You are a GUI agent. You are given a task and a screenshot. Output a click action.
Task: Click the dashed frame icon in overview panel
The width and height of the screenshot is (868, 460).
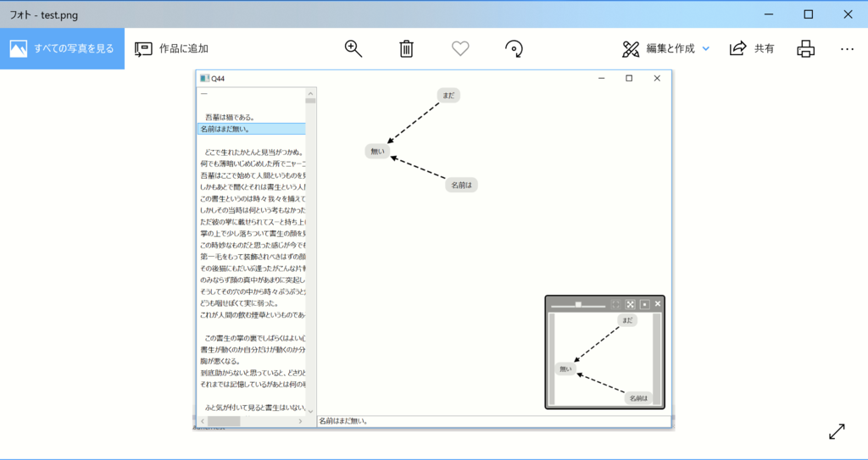(615, 304)
